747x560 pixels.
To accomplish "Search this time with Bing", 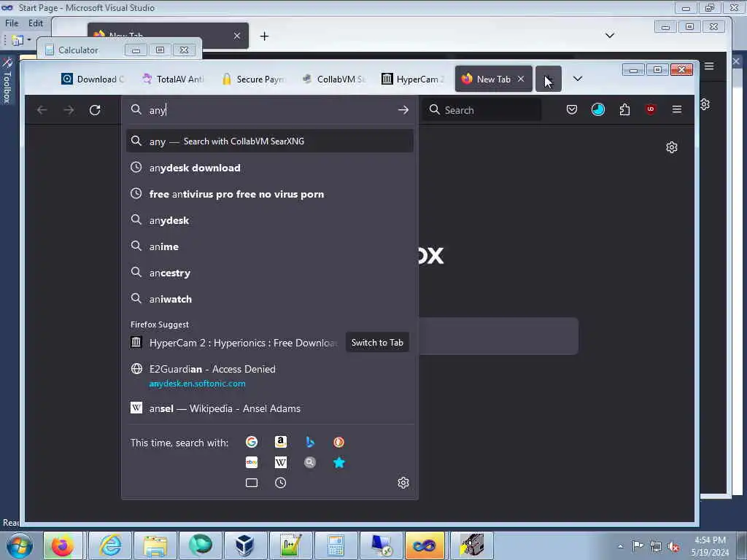I will coord(309,442).
